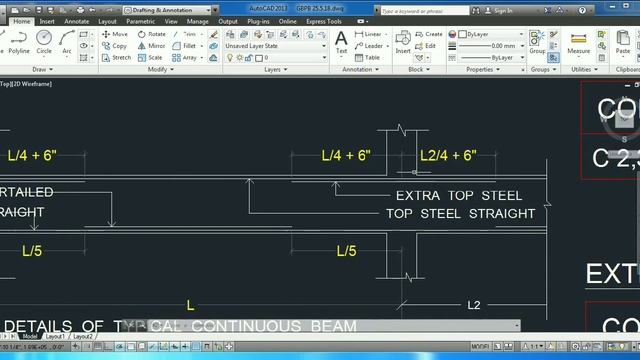Open the Text annotation tool
This screenshot has width=640, height=360.
[x=341, y=42]
